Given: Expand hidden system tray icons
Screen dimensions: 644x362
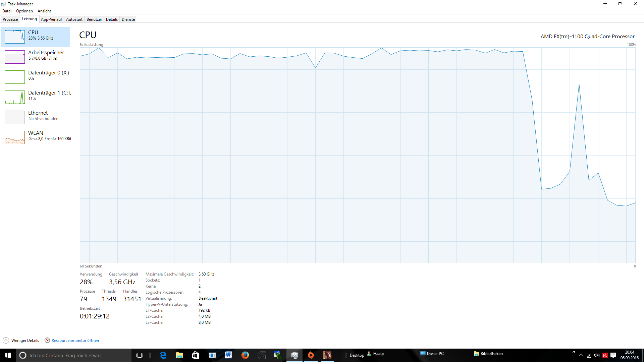Looking at the screenshot, I should point(581,355).
